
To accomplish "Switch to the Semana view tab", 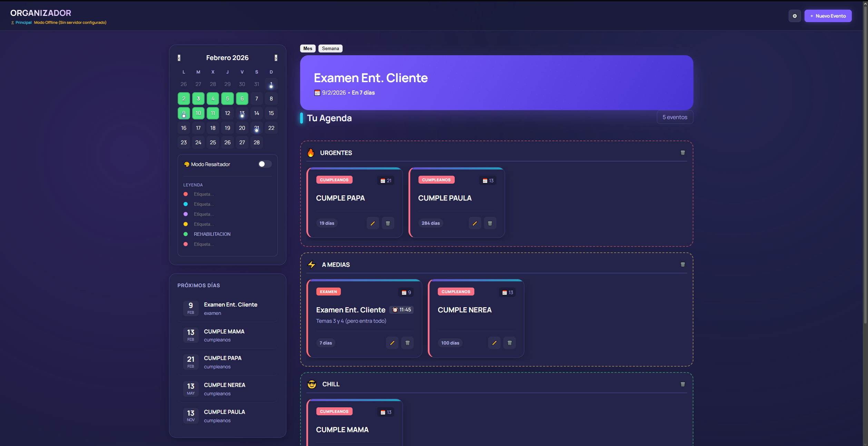I will (x=330, y=49).
